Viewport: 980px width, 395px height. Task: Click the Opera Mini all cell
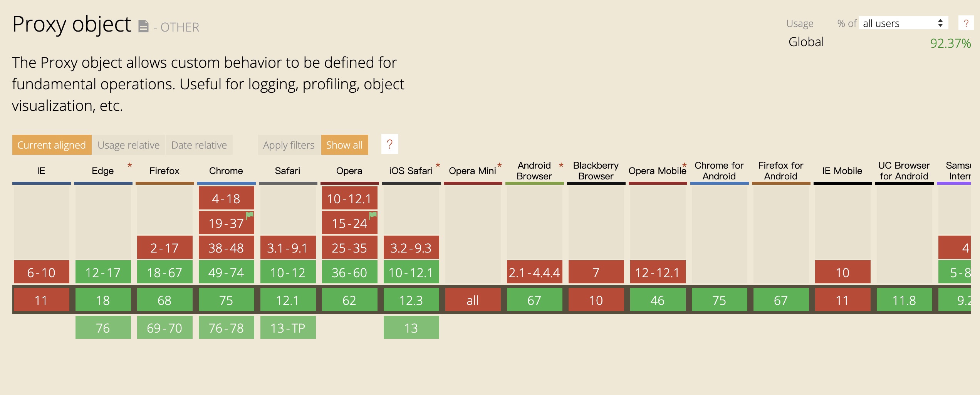pyautogui.click(x=473, y=300)
